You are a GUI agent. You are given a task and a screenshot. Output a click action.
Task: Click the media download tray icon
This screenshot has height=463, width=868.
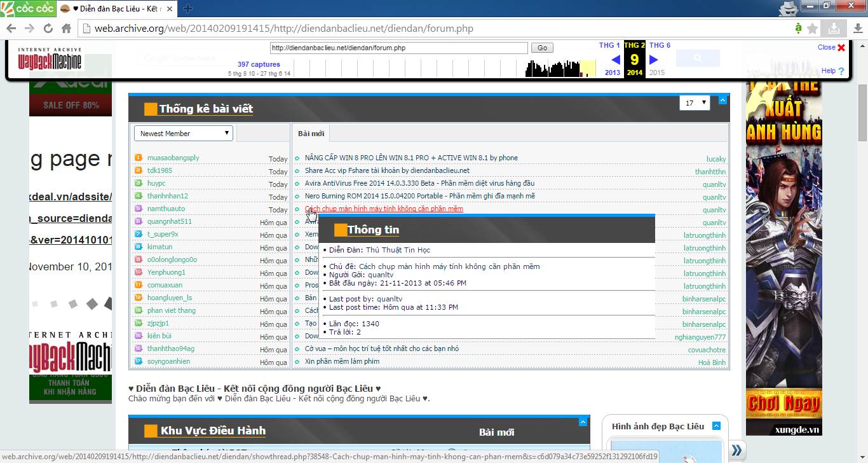(834, 28)
